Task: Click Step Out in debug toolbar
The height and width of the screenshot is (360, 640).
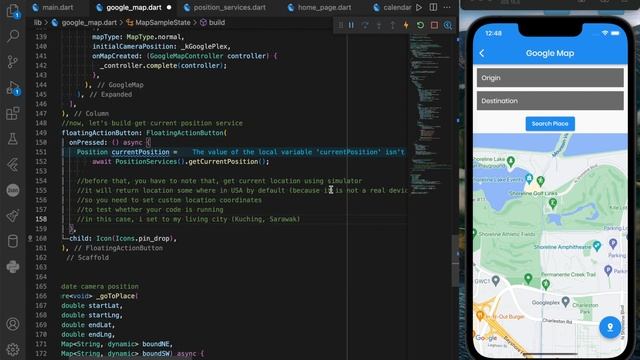Action: pyautogui.click(x=392, y=25)
